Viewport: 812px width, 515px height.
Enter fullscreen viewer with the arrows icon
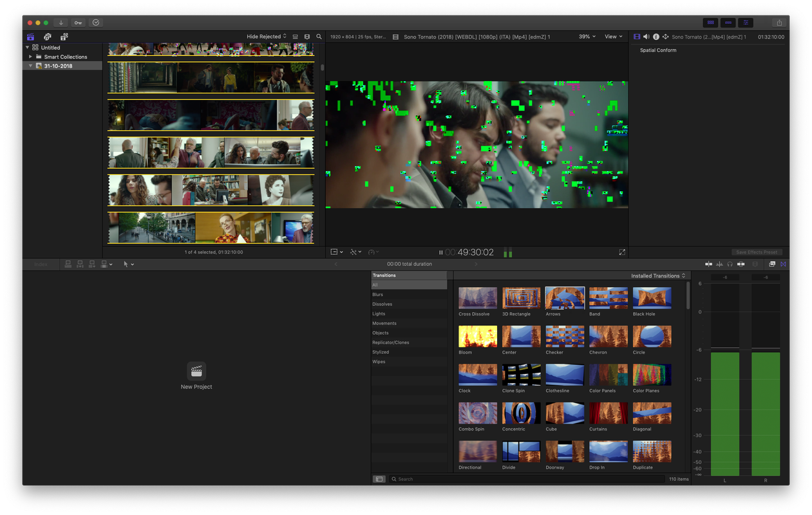(622, 252)
